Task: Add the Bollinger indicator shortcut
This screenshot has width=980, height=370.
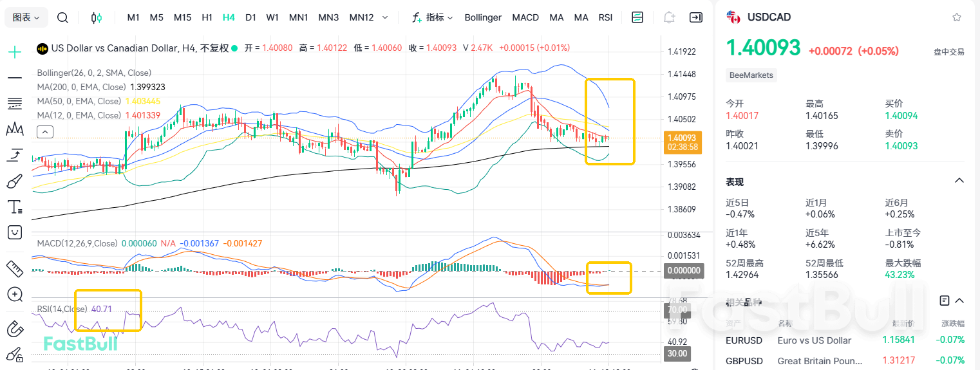Action: [483, 17]
